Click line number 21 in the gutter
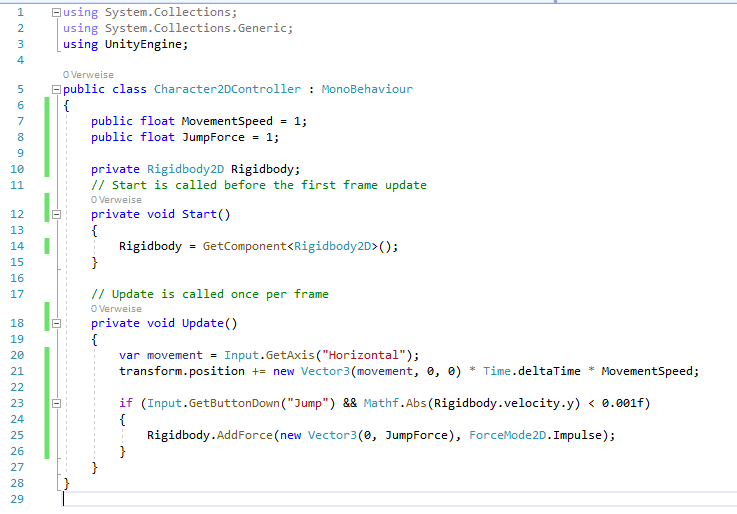Screen dimensions: 737x514 tap(16, 371)
